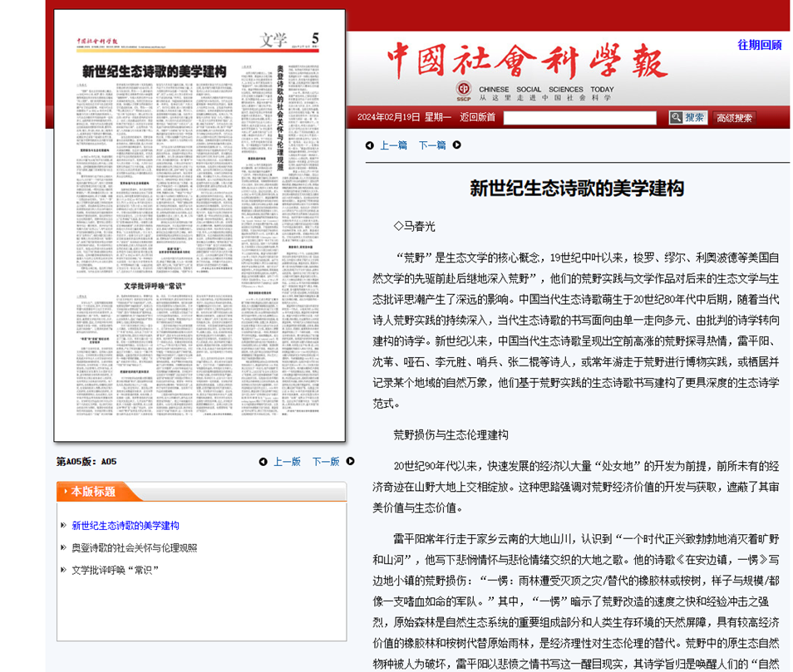The image size is (793, 672).
Task: Click the search text input field
Action: pyautogui.click(x=579, y=118)
